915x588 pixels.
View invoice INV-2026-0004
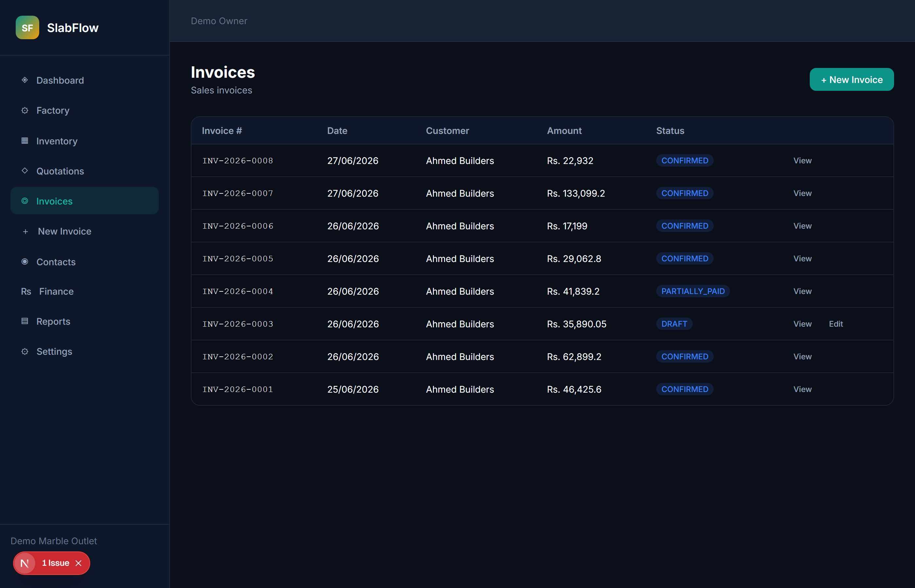pos(802,291)
